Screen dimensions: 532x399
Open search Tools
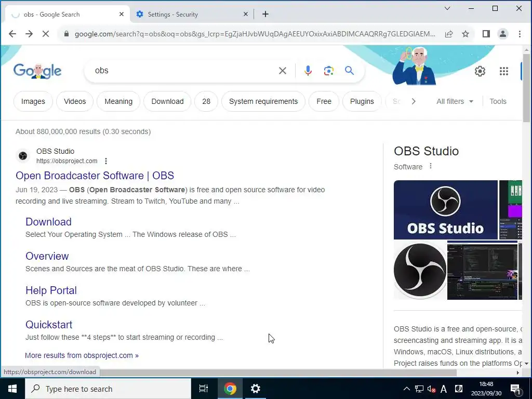498,101
